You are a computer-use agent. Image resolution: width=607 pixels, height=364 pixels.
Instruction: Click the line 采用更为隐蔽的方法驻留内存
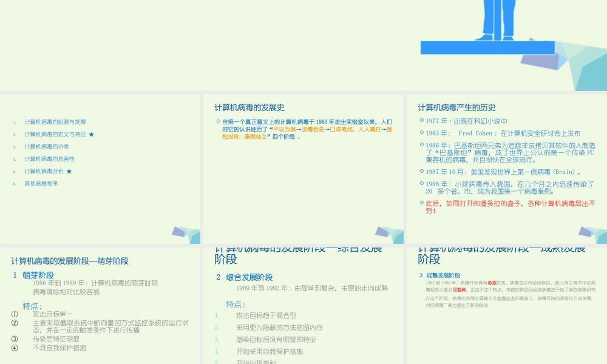point(279,327)
